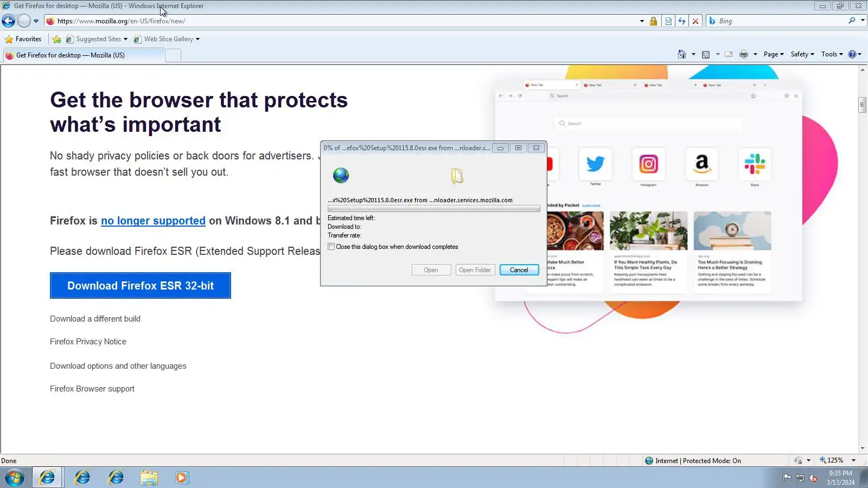This screenshot has width=868, height=488.
Task: Click the browser Forward arrow button
Action: point(24,21)
